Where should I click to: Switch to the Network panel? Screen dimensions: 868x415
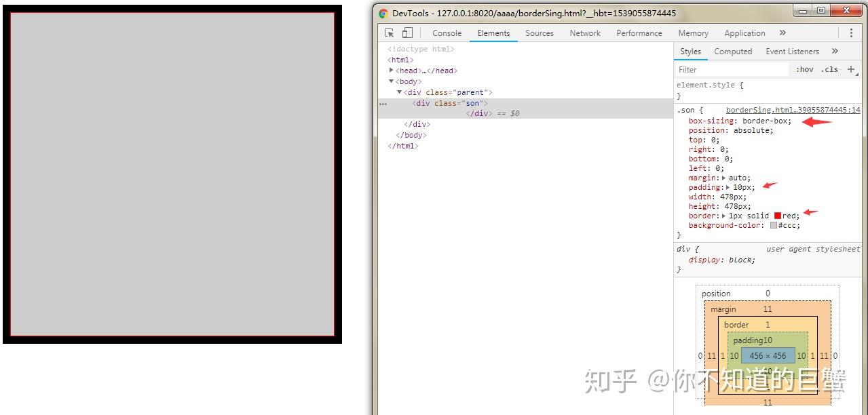[x=584, y=32]
